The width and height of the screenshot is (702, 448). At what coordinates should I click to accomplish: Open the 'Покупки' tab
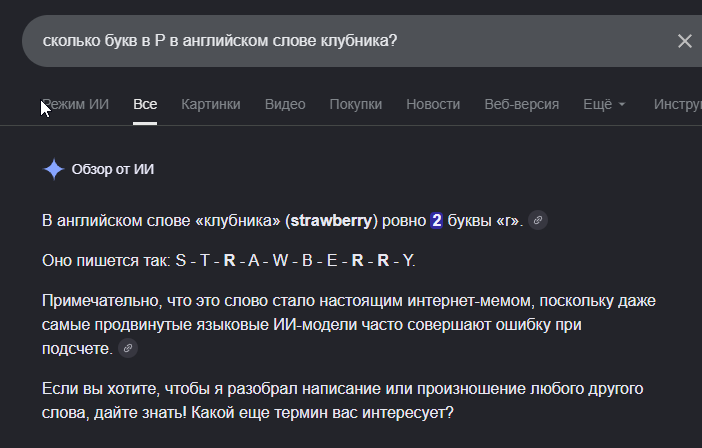356,104
